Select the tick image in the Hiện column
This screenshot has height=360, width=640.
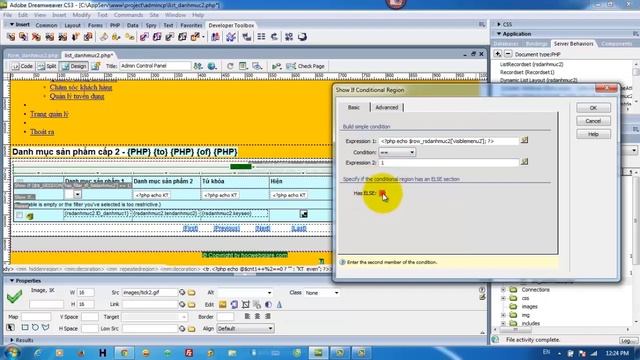pyautogui.click(x=303, y=214)
